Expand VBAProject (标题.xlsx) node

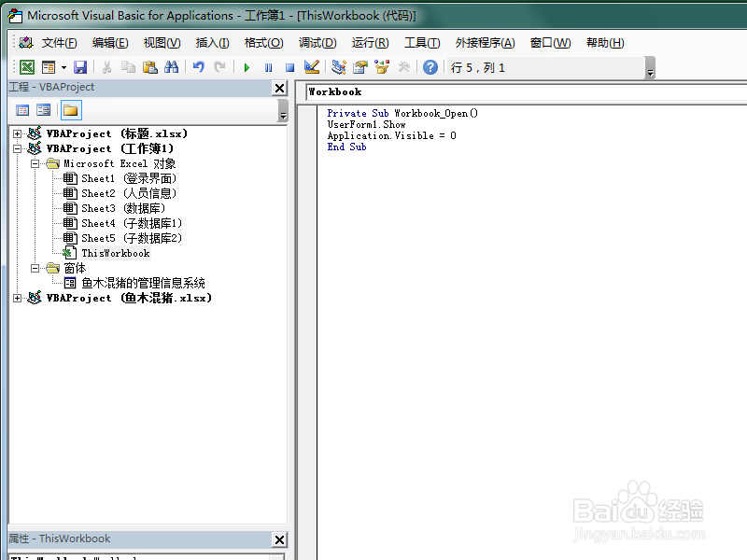[17, 133]
